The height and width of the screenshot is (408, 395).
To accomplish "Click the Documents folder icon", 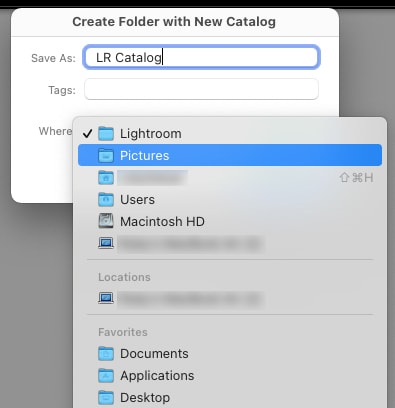I will [x=106, y=354].
